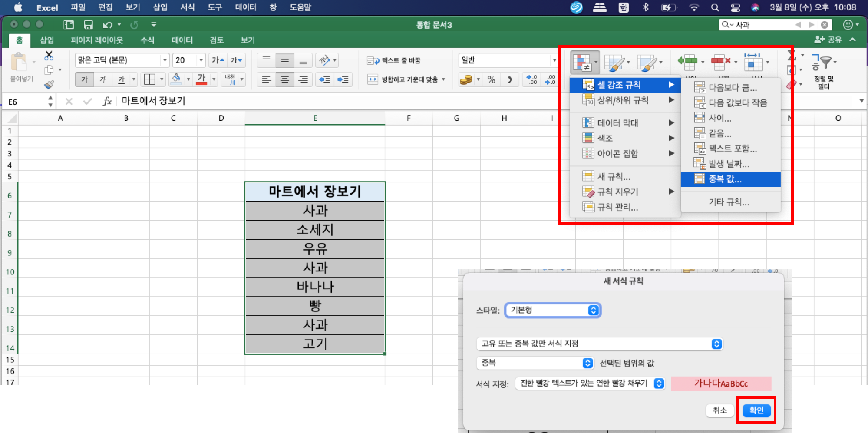868x433 pixels.
Task: Click the fill color paint bucket icon
Action: pos(176,79)
